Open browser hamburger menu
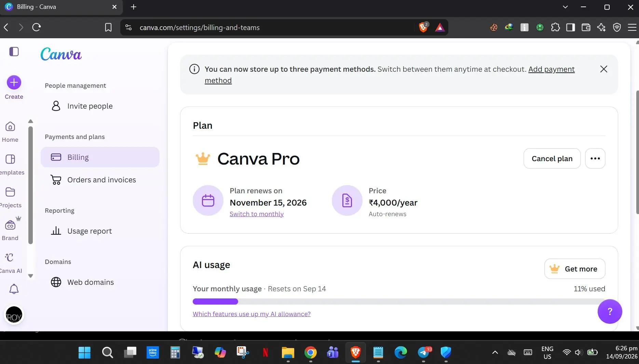639x364 pixels. tap(632, 27)
